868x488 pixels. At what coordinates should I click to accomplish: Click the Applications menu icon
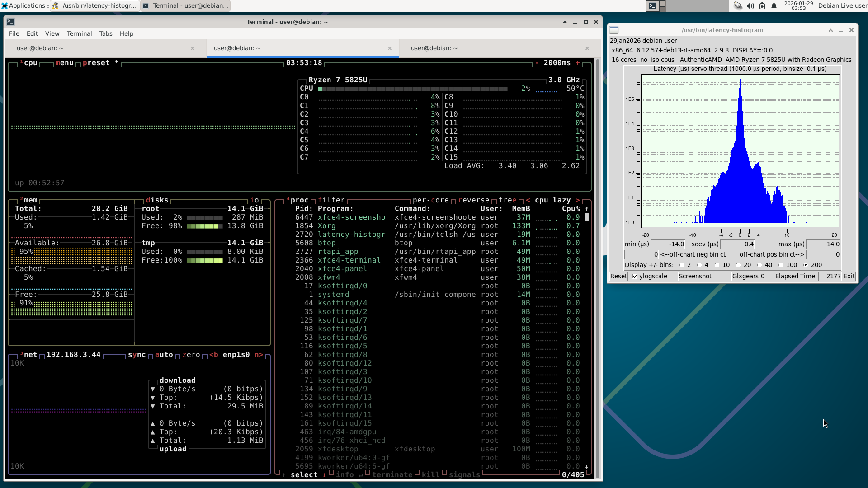[5, 6]
